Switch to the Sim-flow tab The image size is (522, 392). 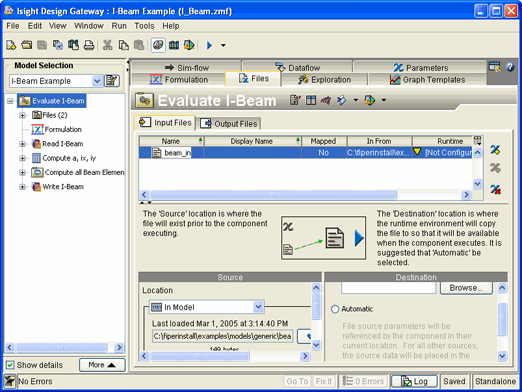point(186,67)
